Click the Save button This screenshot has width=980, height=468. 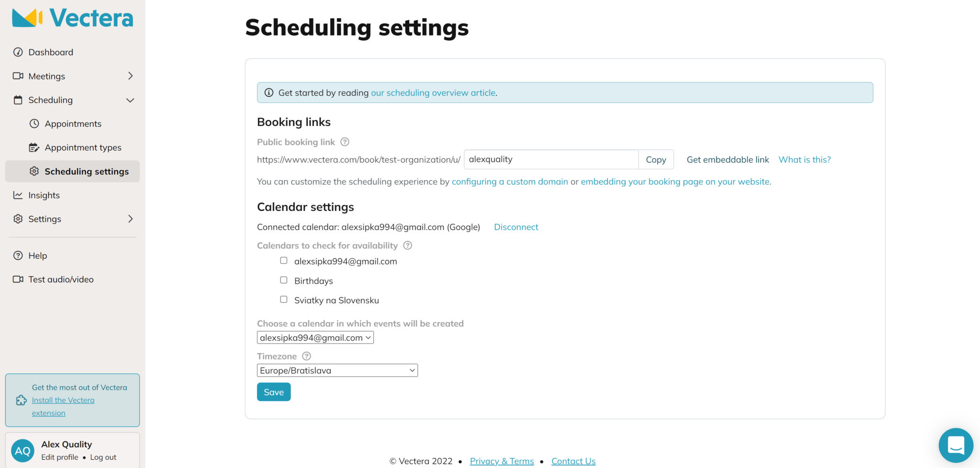pyautogui.click(x=274, y=392)
